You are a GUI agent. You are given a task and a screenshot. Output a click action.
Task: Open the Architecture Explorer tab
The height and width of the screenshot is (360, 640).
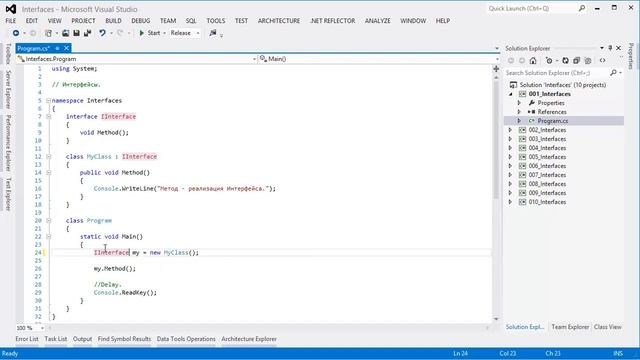[249, 339]
